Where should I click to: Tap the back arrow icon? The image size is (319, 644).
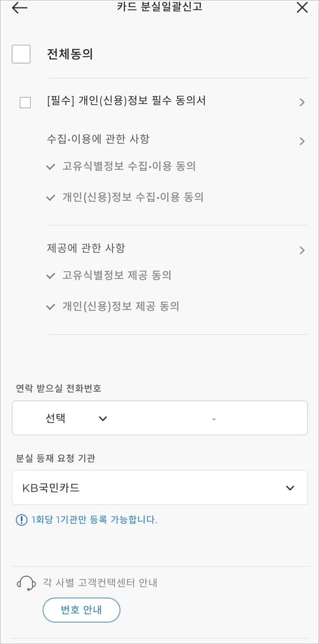coord(19,8)
